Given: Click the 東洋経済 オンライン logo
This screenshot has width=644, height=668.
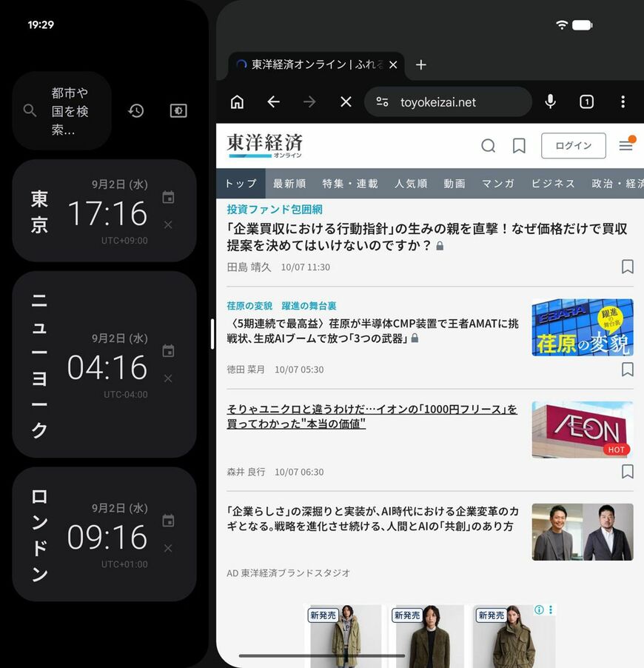Looking at the screenshot, I should click(x=264, y=145).
